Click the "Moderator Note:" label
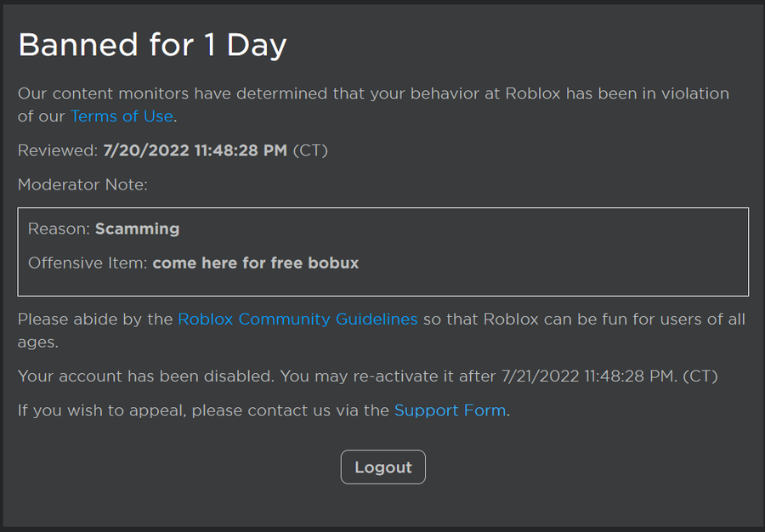The width and height of the screenshot is (765, 532). (x=82, y=184)
